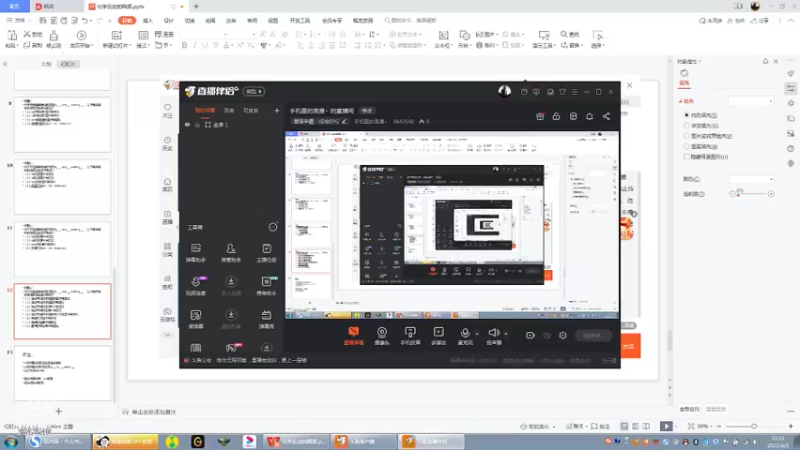Image resolution: width=800 pixels, height=450 pixels.
Task: Collapse the slide panel with chevron
Action: pos(5,64)
